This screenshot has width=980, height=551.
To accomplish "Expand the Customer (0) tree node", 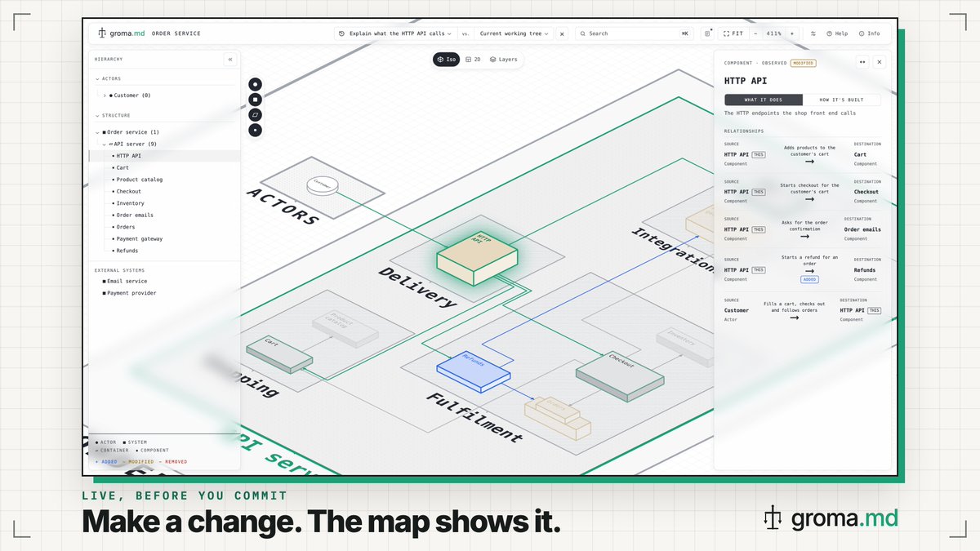I will pyautogui.click(x=105, y=96).
